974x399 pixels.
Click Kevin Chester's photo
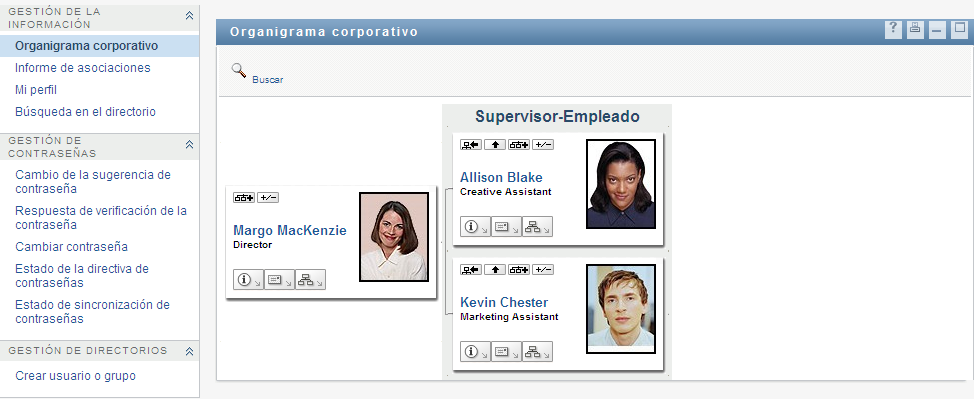coord(621,309)
